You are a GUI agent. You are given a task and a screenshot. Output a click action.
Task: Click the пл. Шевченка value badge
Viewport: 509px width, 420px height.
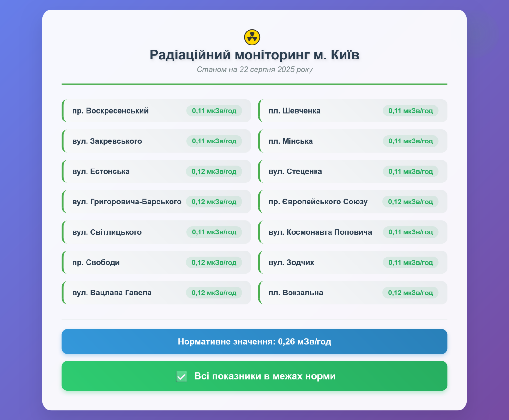tap(410, 111)
